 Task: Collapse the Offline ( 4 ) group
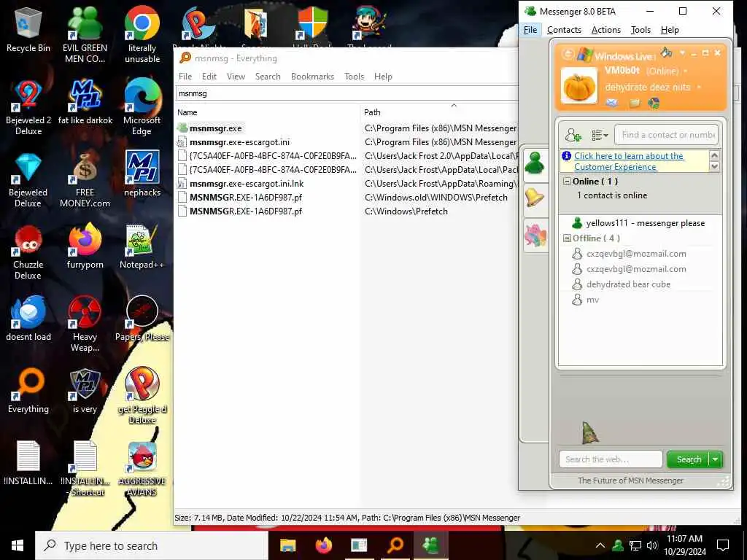tap(567, 238)
